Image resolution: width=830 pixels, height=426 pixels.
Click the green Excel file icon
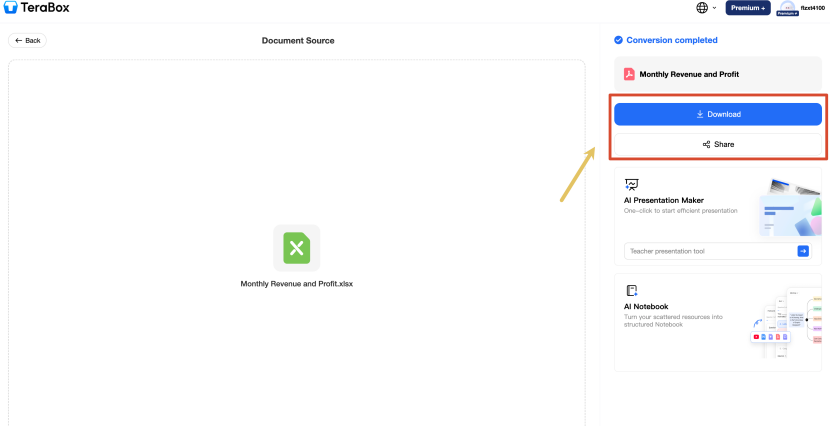[x=296, y=248]
